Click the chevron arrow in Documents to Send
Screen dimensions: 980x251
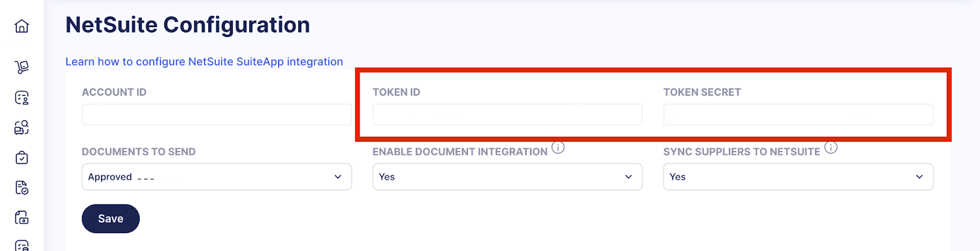click(x=337, y=177)
